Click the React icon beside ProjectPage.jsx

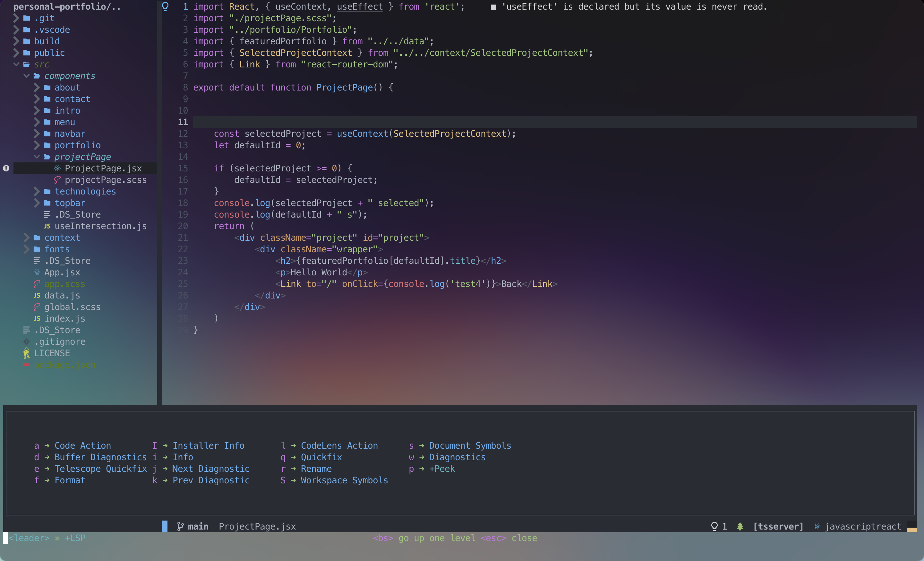(x=57, y=168)
